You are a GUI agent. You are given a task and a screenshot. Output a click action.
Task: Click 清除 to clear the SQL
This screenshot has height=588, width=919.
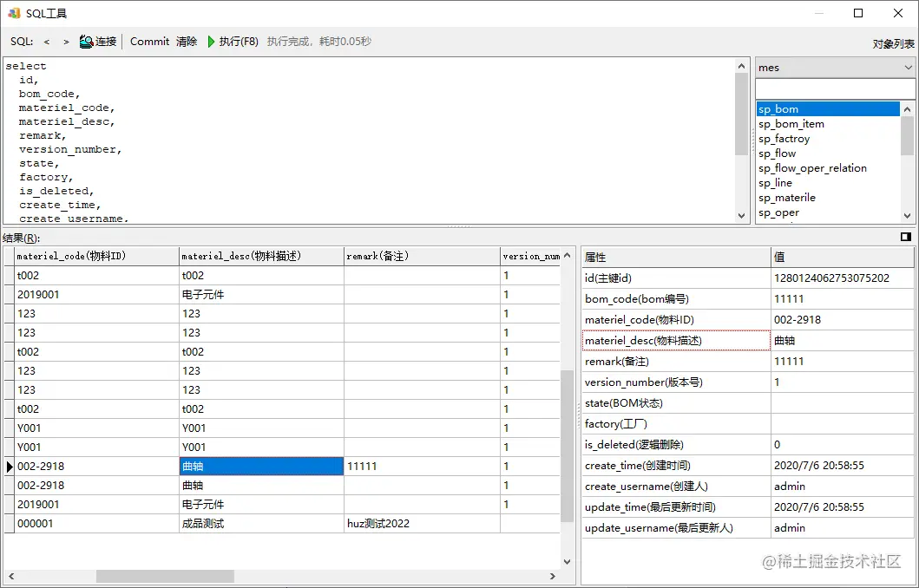coord(187,42)
